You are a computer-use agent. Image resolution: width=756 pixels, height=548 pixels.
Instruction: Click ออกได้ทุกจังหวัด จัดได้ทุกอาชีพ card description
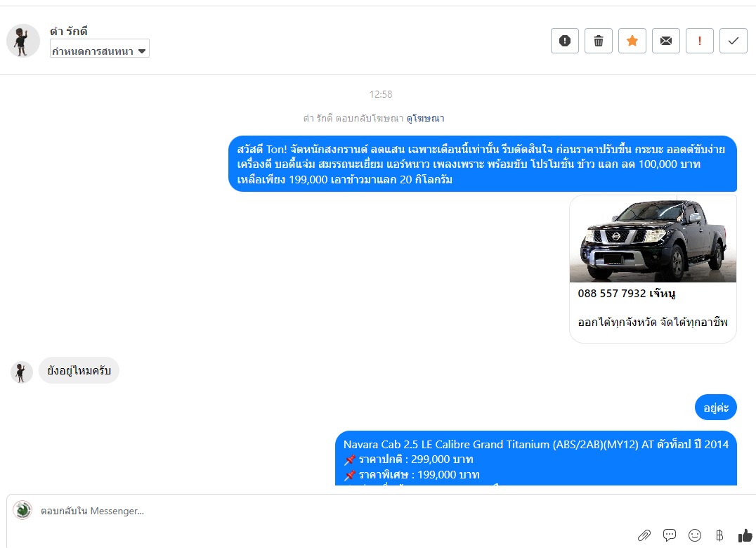tap(653, 322)
